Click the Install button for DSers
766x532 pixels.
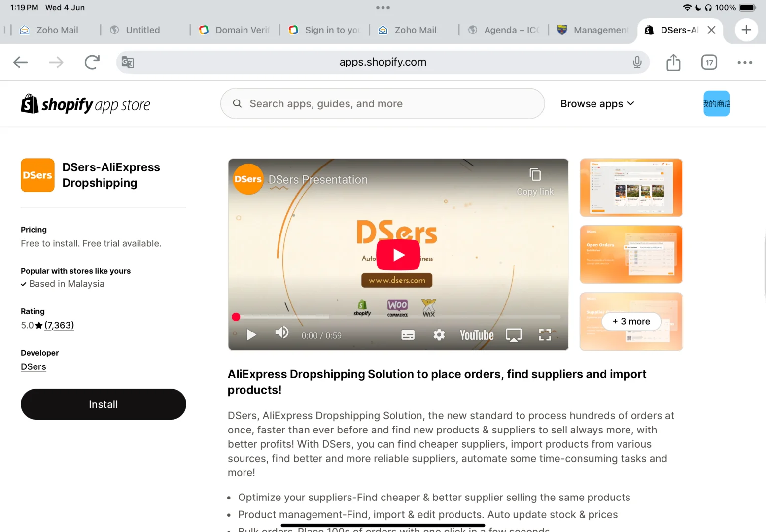(x=103, y=404)
